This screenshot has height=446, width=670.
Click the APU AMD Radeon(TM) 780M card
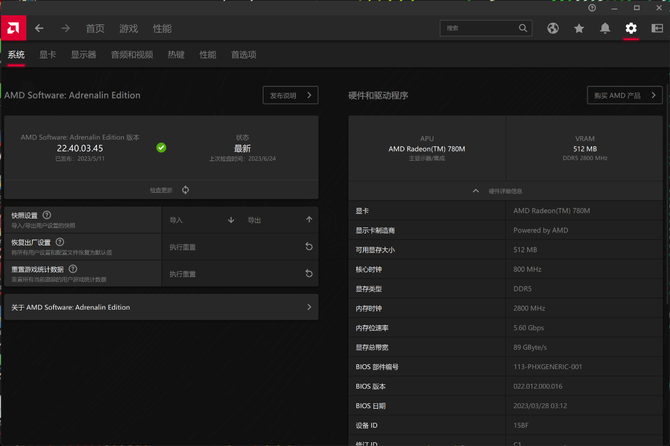click(427, 148)
